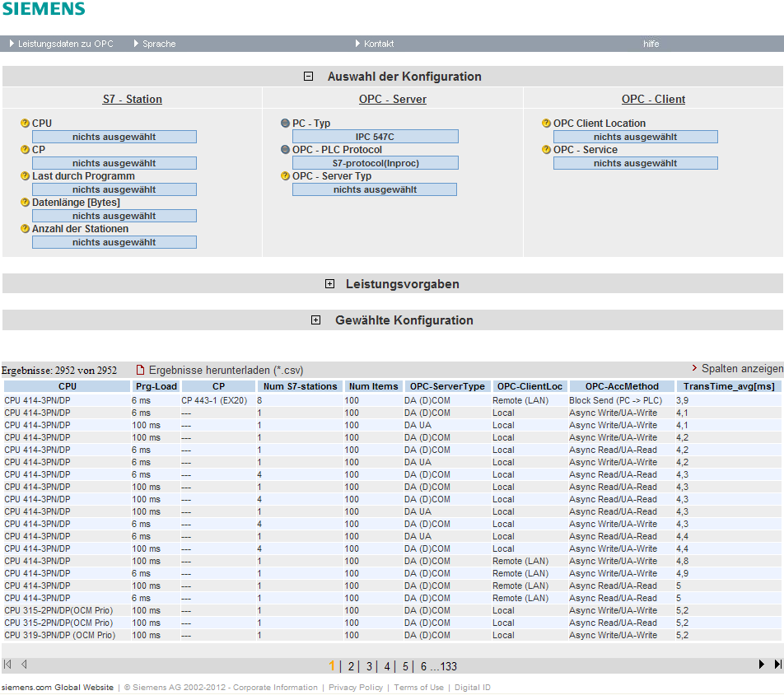The image size is (784, 700).
Task: Go to results page 5
Action: pyautogui.click(x=405, y=666)
